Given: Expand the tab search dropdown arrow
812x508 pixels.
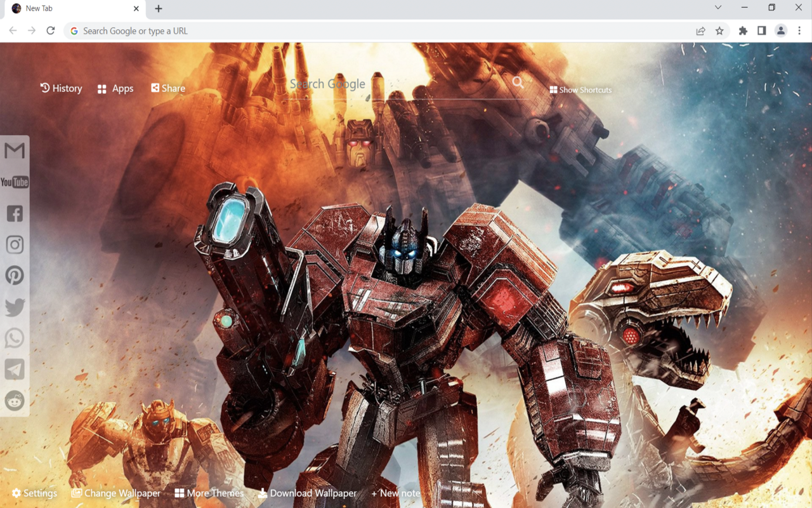Looking at the screenshot, I should point(718,8).
